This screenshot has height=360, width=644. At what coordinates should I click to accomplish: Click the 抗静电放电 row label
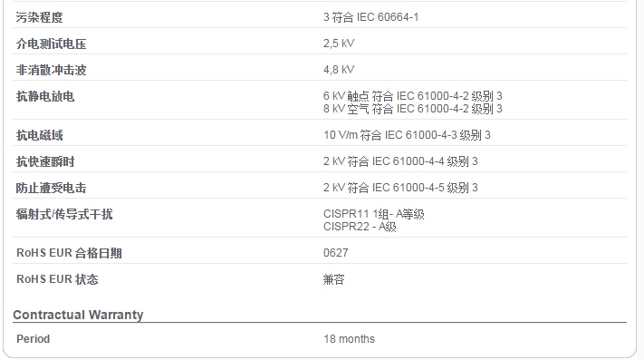click(45, 96)
